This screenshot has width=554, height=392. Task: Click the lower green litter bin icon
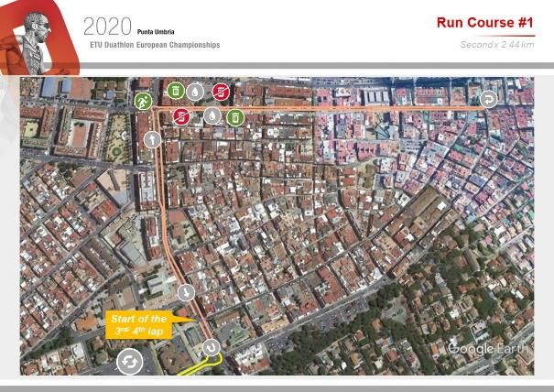click(235, 115)
